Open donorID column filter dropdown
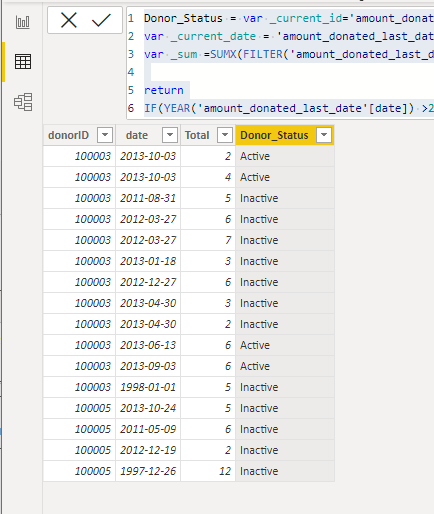434x514 pixels. click(105, 135)
